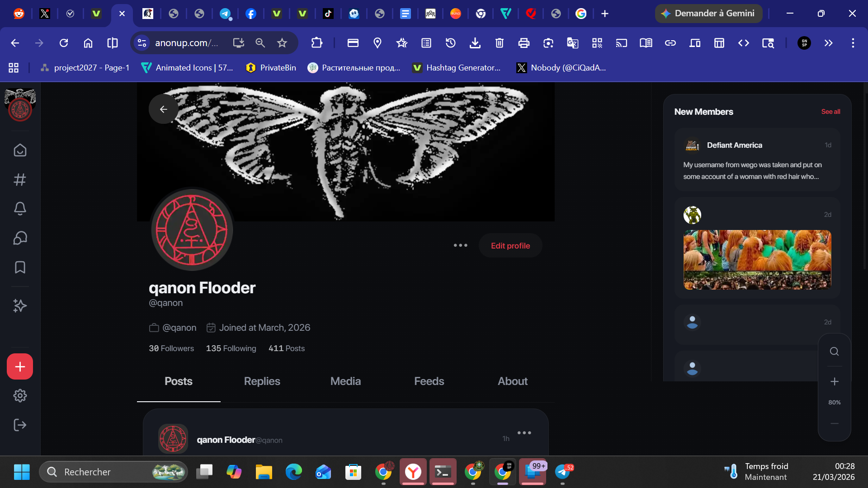The height and width of the screenshot is (488, 868).
Task: Switch to the Replies tab
Action: (262, 381)
